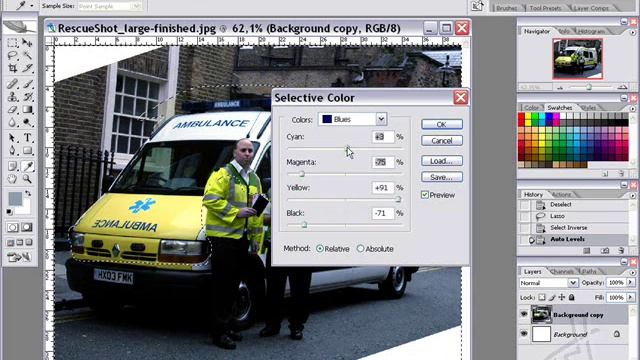The height and width of the screenshot is (360, 640).
Task: Select the Notes tool
Action: click(x=12, y=166)
